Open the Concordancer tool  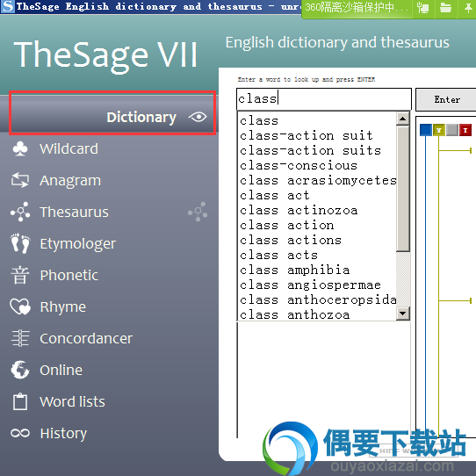point(86,338)
